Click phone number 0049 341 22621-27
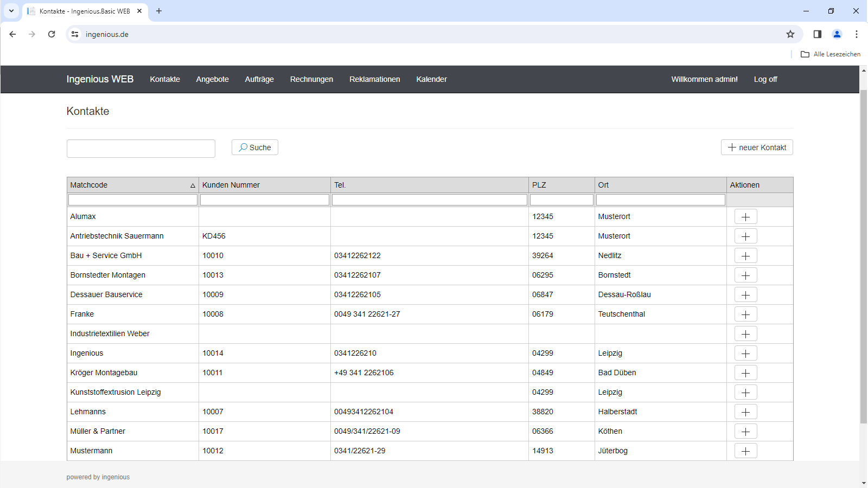This screenshot has width=868, height=488. [x=367, y=314]
